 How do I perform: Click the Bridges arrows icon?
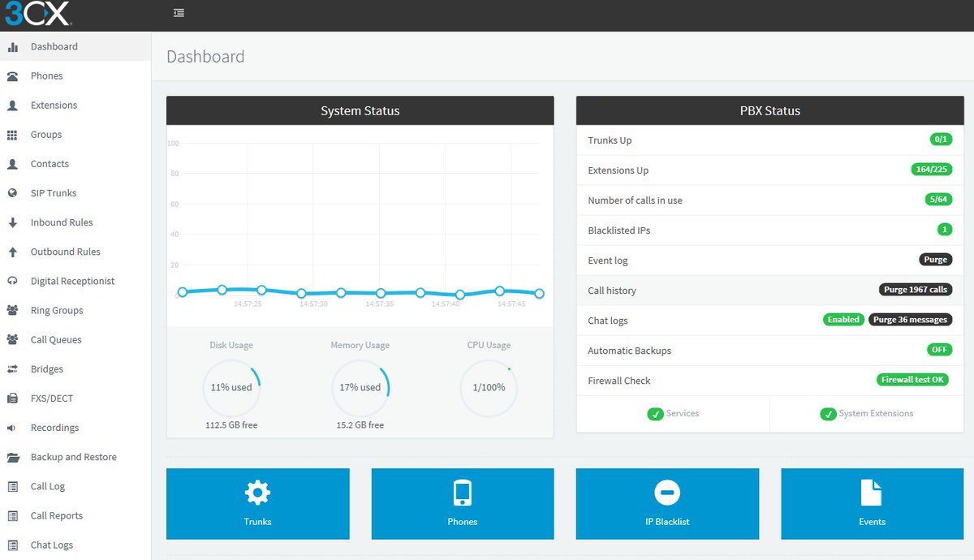click(12, 369)
